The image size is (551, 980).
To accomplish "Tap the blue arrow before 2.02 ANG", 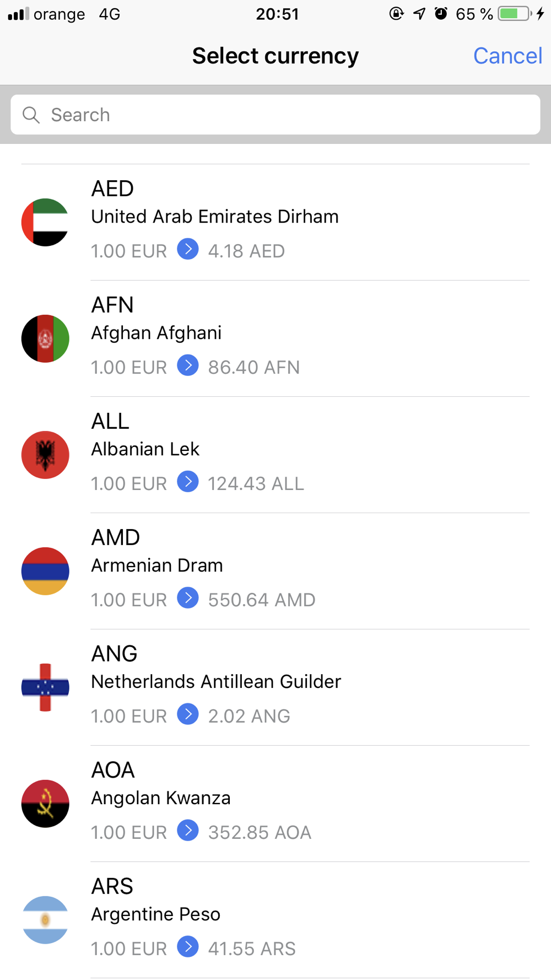I will click(x=188, y=714).
